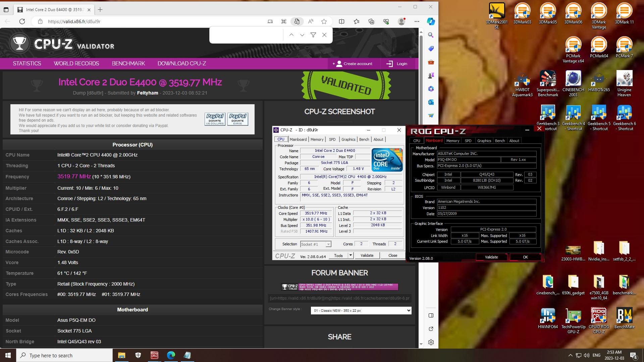Open 3DMark 11 desktop shortcut
This screenshot has width=644, height=362.
[624, 13]
